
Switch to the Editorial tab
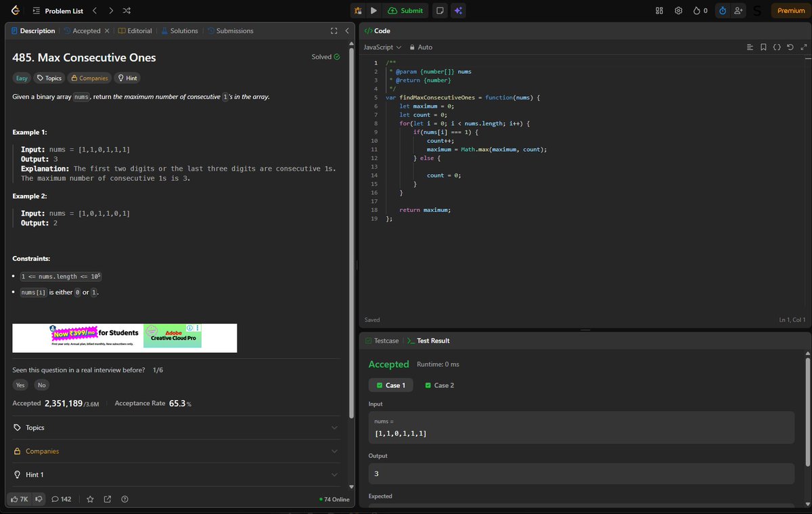tap(135, 31)
